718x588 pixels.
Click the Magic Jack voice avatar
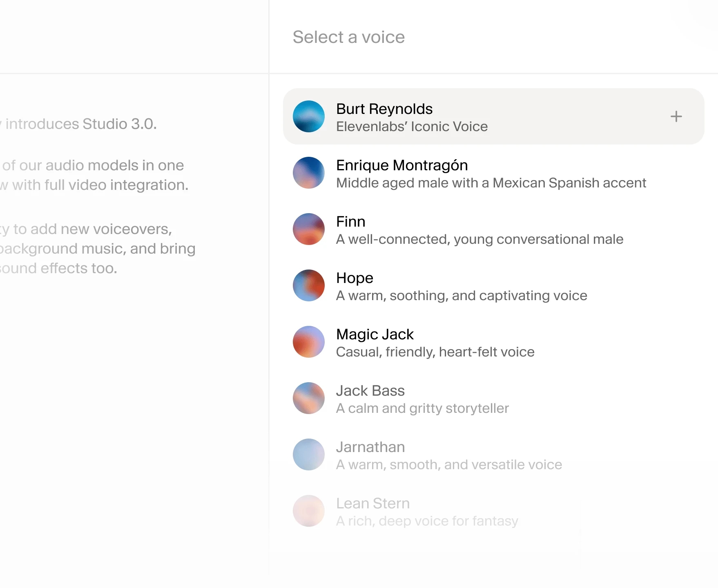(x=309, y=342)
